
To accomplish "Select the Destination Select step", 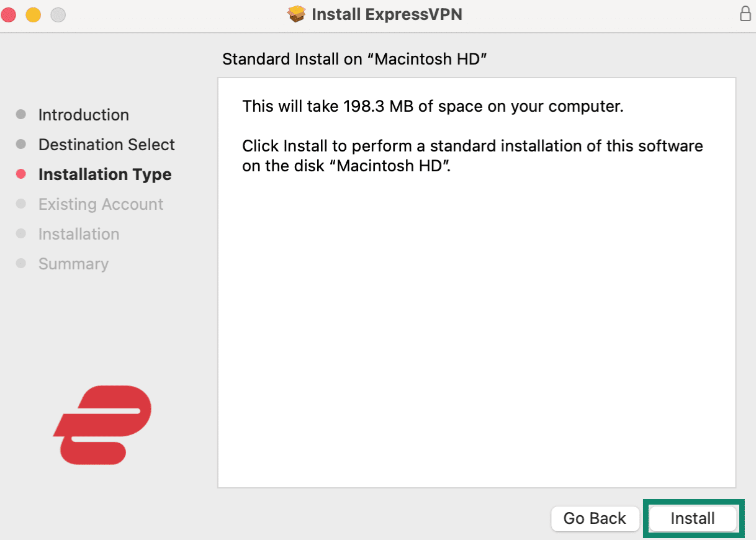I will [x=106, y=144].
